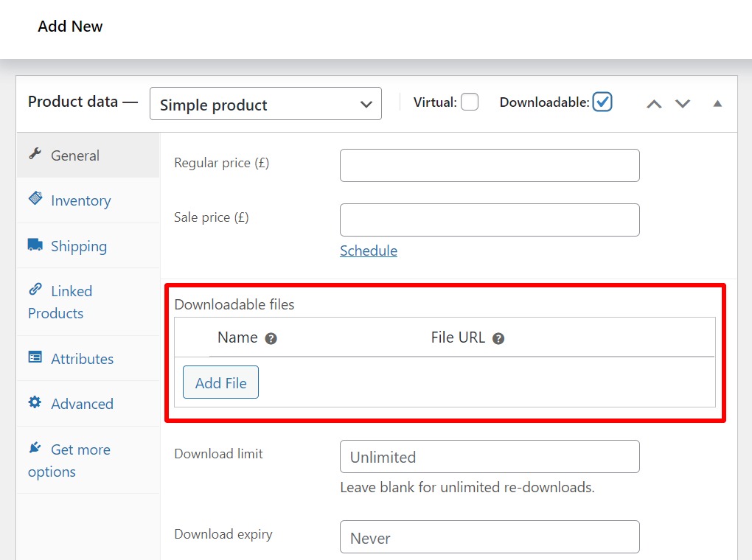Click the truck icon for Shipping

pyautogui.click(x=35, y=245)
